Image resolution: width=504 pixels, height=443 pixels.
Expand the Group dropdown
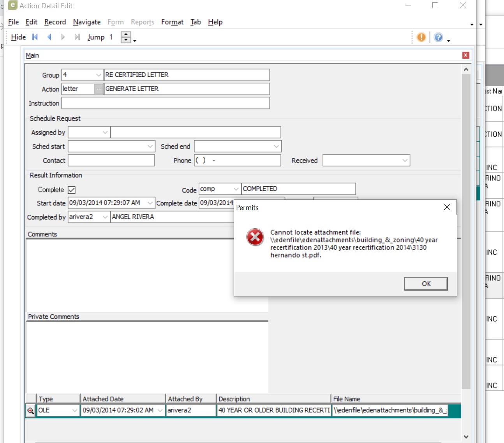[x=99, y=75]
